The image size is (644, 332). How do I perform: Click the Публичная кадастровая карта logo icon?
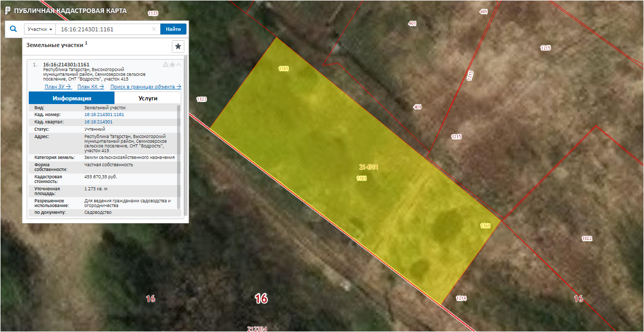pyautogui.click(x=7, y=10)
